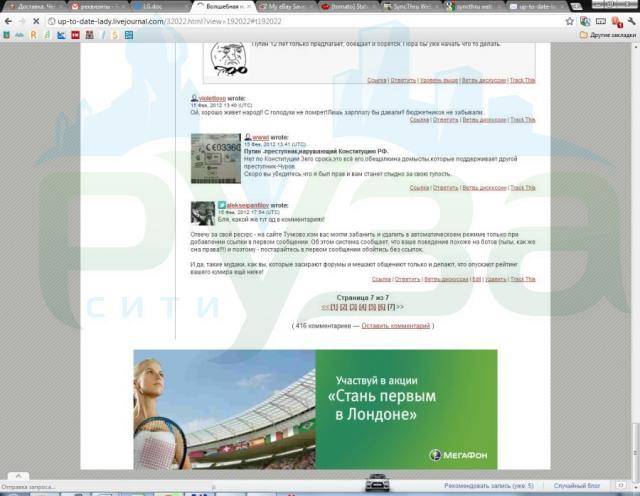This screenshot has width=640, height=496.
Task: Click Уровень выше in top comment
Action: click(x=439, y=80)
